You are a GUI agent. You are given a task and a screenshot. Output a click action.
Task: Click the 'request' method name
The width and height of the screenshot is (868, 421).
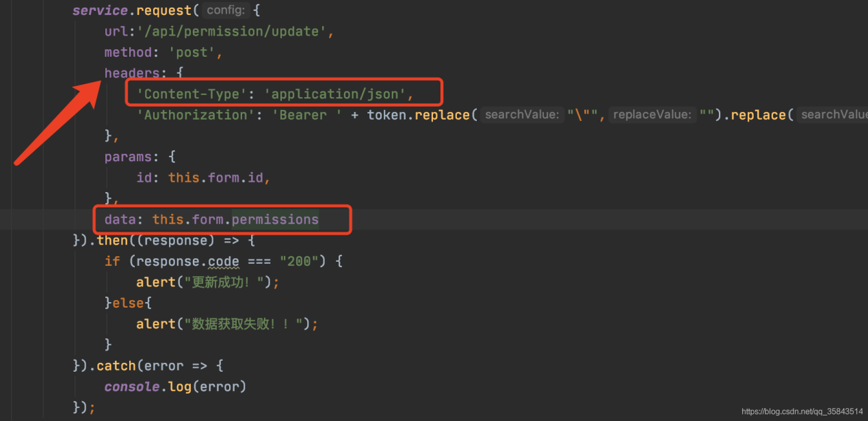click(x=164, y=10)
